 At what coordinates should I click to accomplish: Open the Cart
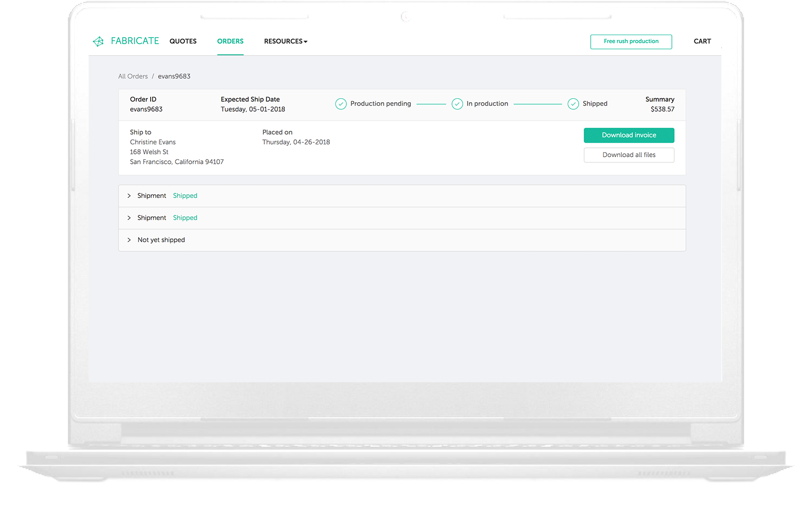(x=702, y=41)
